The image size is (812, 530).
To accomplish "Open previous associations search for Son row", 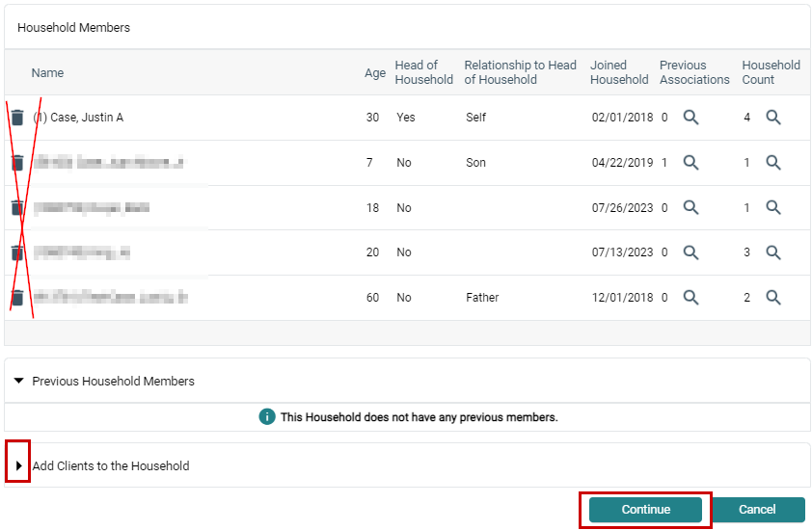I will (x=690, y=163).
